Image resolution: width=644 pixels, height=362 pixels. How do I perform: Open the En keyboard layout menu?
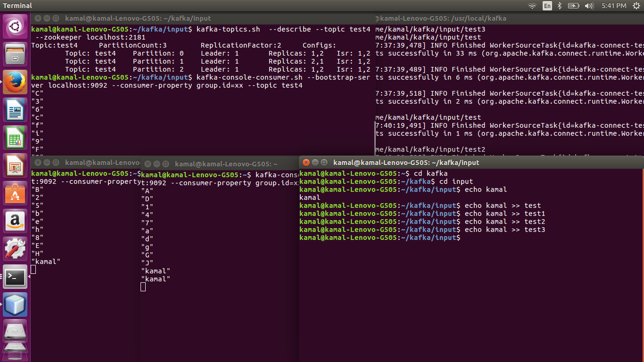click(547, 6)
